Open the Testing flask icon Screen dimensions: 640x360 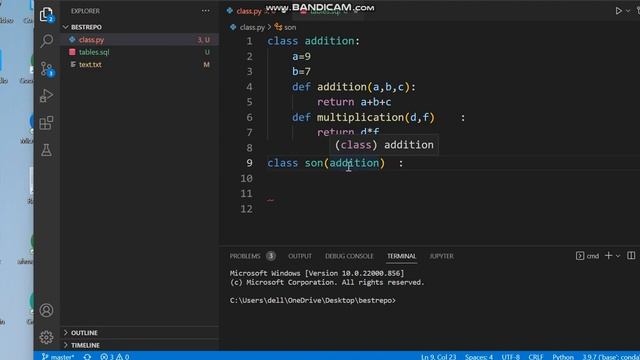click(47, 150)
